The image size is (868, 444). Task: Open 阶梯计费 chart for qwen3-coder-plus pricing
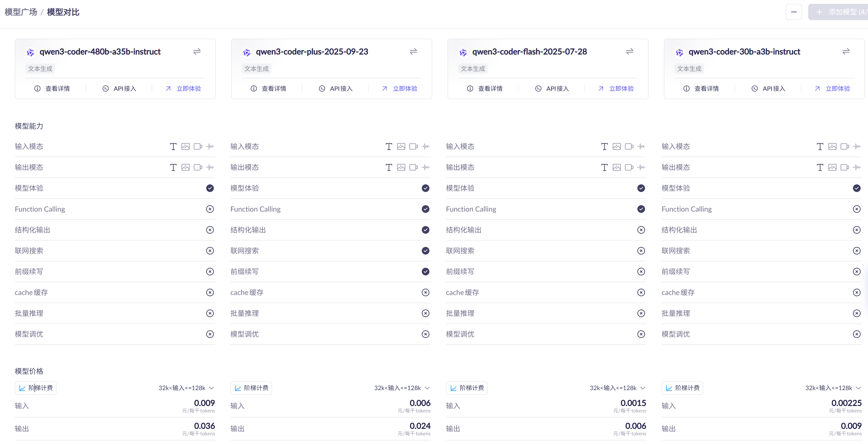pos(251,388)
